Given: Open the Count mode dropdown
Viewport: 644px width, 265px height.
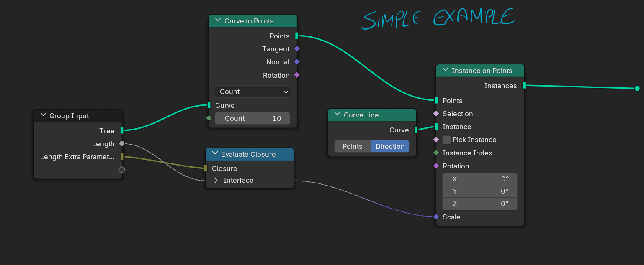Looking at the screenshot, I should tap(252, 92).
